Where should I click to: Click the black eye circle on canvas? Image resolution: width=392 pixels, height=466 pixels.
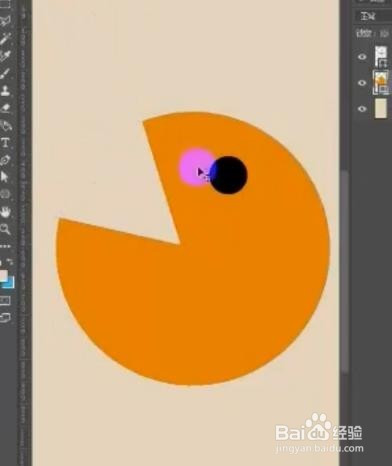point(229,175)
